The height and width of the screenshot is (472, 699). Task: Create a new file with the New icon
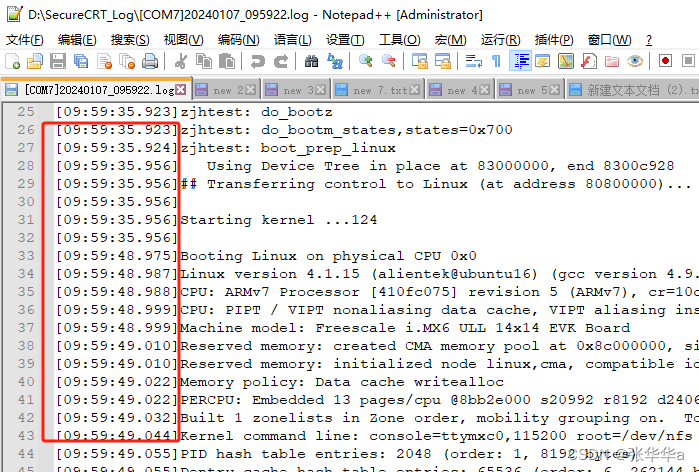tap(12, 61)
